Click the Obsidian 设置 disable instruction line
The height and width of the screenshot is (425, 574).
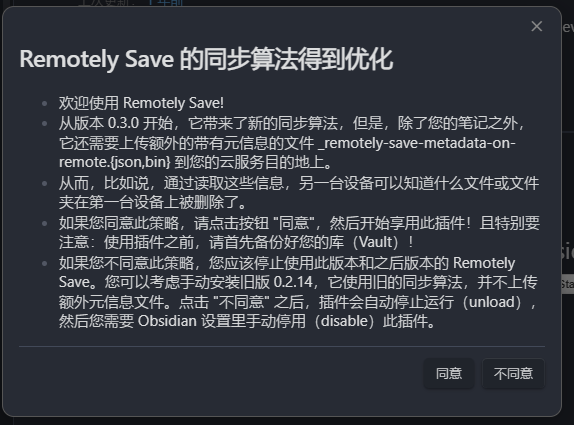coord(247,321)
